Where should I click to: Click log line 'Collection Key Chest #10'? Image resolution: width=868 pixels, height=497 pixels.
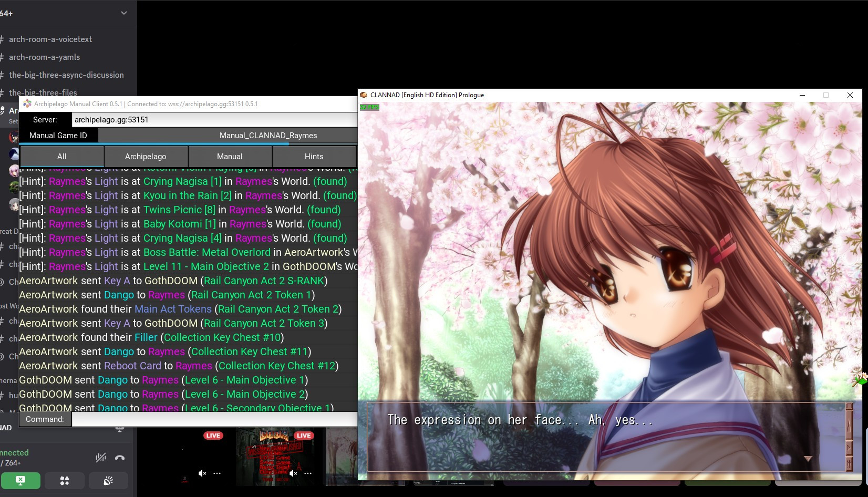[x=151, y=337]
